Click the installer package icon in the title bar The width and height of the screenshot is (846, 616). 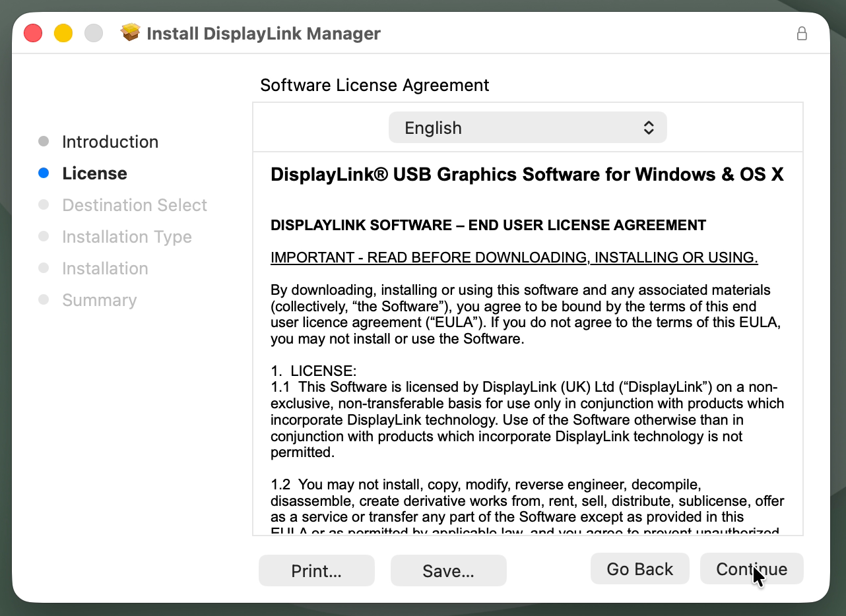tap(131, 32)
